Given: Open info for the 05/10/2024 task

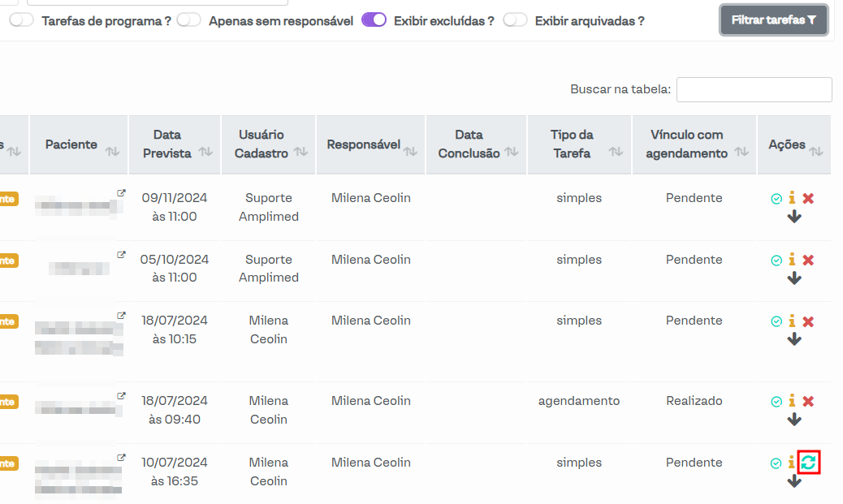Looking at the screenshot, I should pos(792,261).
